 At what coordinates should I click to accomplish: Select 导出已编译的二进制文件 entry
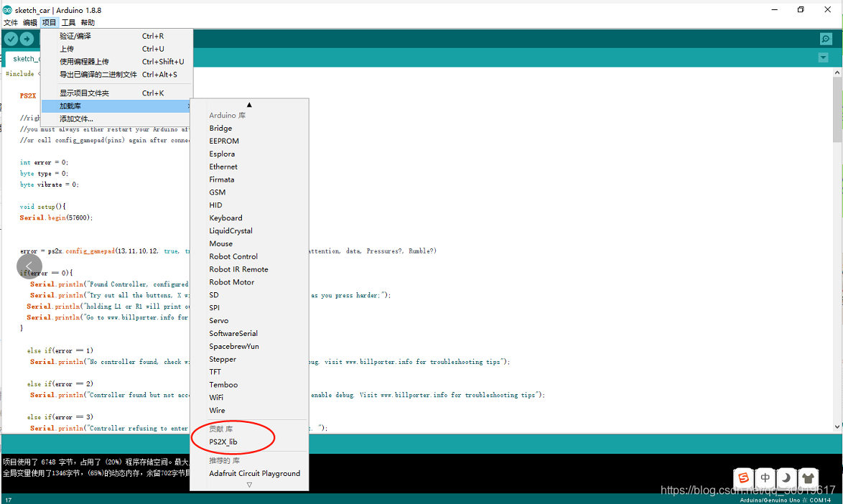(x=116, y=75)
